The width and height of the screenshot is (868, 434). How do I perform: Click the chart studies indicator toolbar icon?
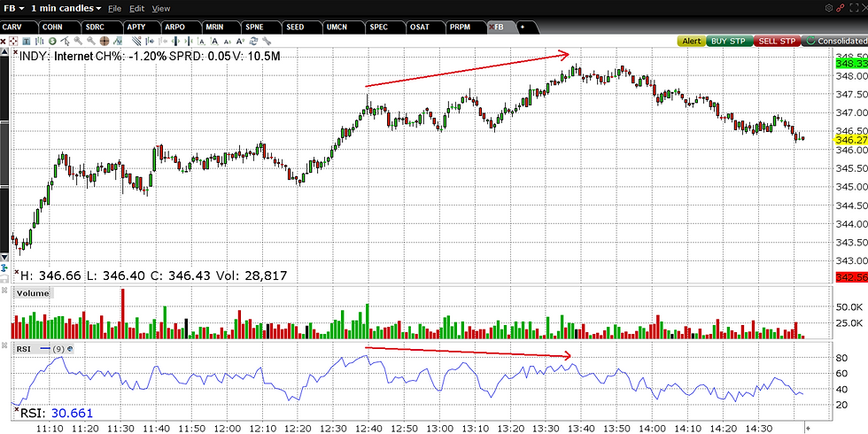117,41
